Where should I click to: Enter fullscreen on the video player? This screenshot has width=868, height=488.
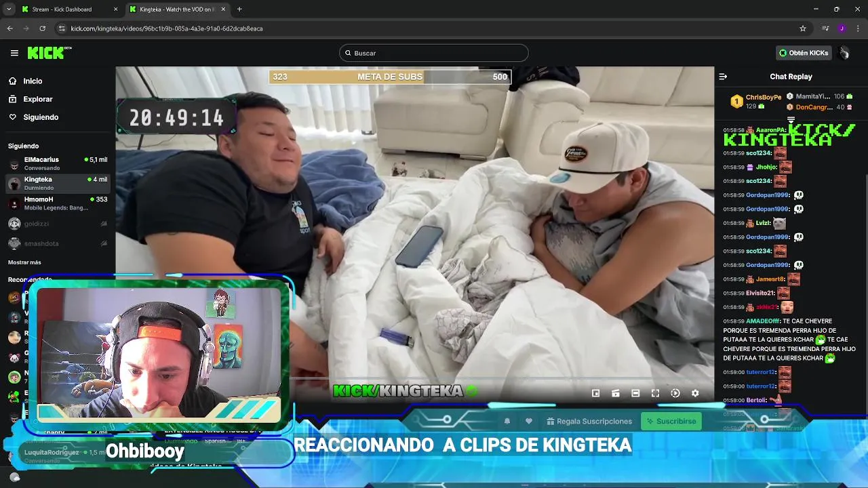click(655, 393)
